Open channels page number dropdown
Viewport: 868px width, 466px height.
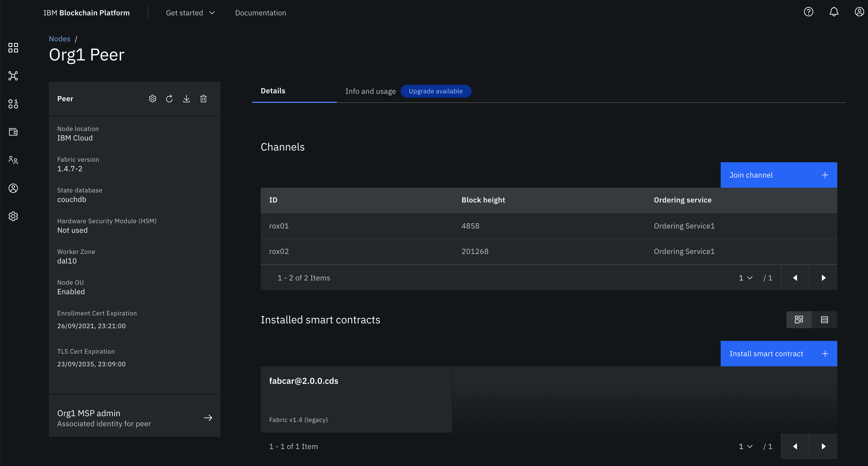pos(745,278)
